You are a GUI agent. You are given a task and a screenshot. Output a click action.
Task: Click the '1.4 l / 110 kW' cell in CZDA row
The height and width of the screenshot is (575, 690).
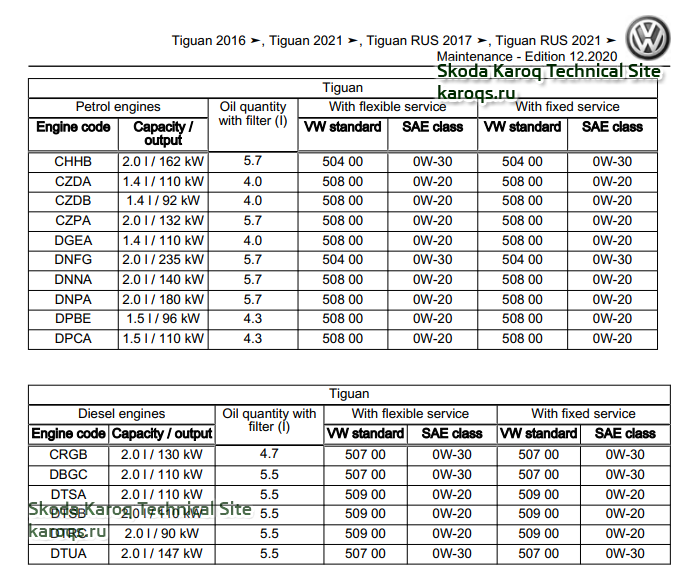coord(163,181)
